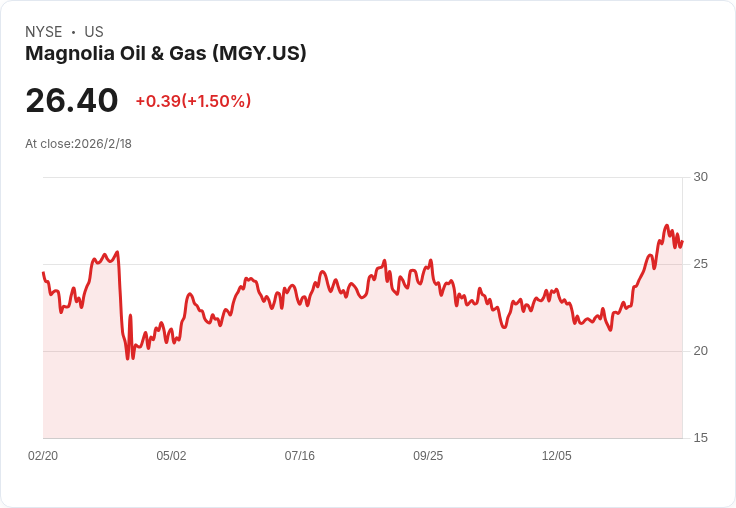The height and width of the screenshot is (508, 736).
Task: Select the NYSE exchange label
Action: point(43,32)
